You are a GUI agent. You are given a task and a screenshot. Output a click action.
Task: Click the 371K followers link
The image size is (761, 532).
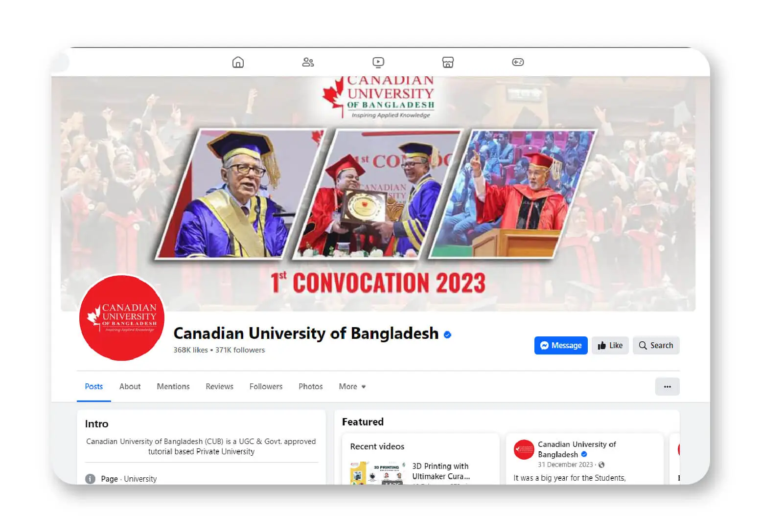(x=240, y=350)
